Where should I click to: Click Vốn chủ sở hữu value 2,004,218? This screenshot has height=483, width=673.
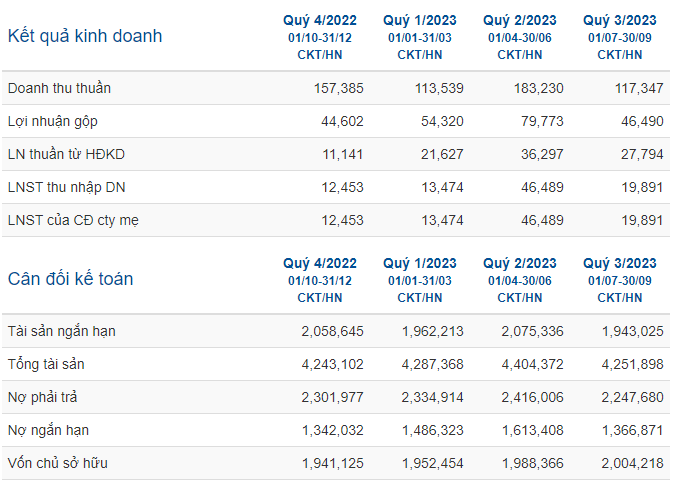632,464
